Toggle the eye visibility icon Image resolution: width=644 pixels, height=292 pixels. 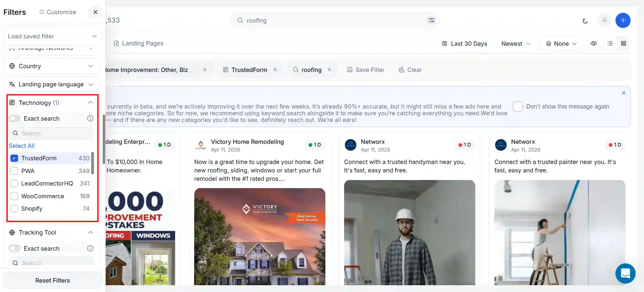tap(594, 44)
